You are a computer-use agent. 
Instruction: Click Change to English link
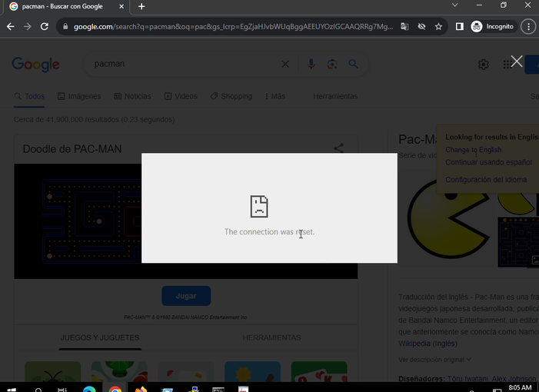pos(474,150)
